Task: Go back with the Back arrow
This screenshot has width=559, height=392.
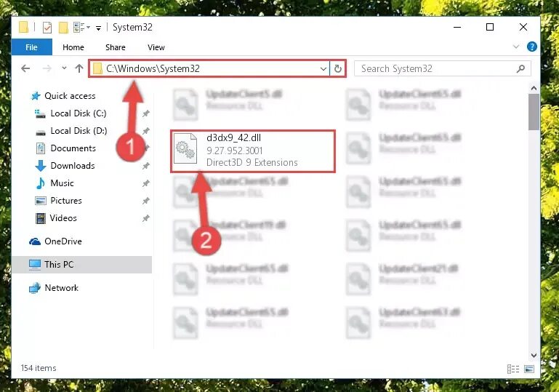Action: click(x=25, y=68)
